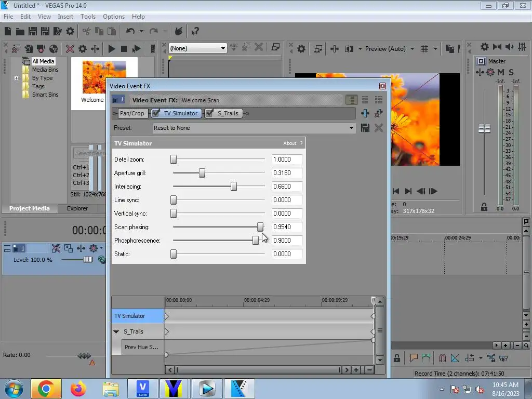Toggle the lock envelopes icon under the timeline
532x399 pixels.
pos(396,358)
